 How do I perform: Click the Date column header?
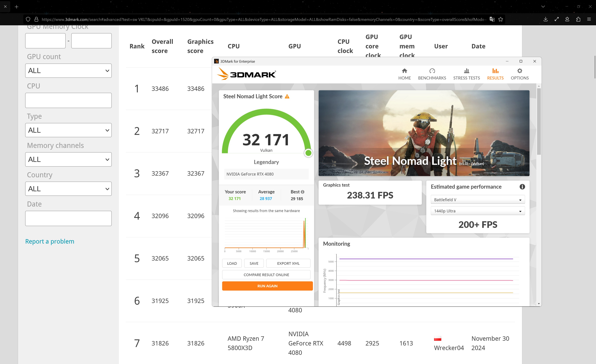click(x=478, y=46)
